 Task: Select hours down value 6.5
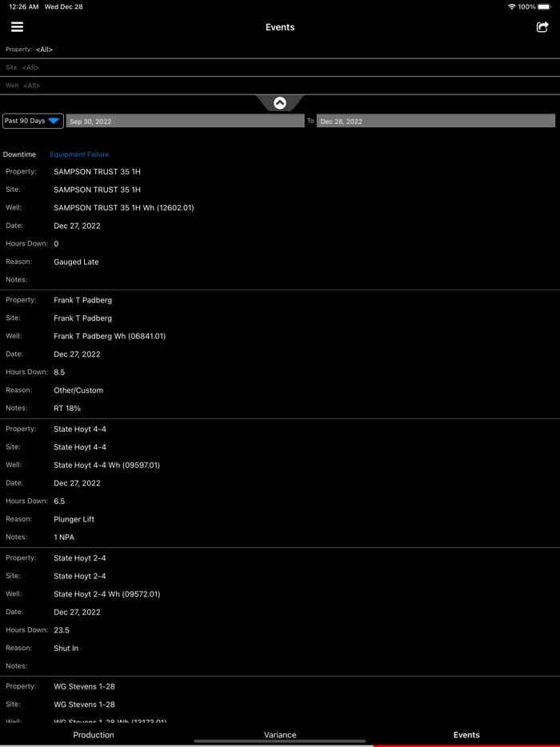[59, 501]
